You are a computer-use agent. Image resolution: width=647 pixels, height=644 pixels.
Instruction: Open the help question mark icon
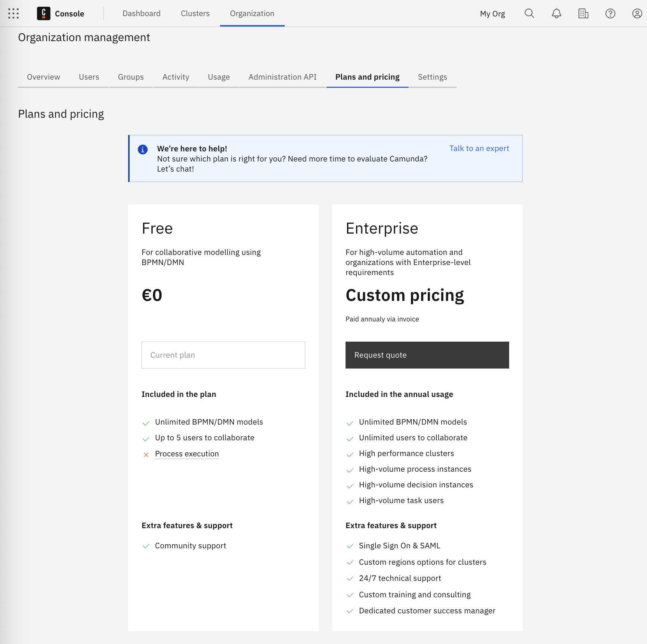coord(610,13)
